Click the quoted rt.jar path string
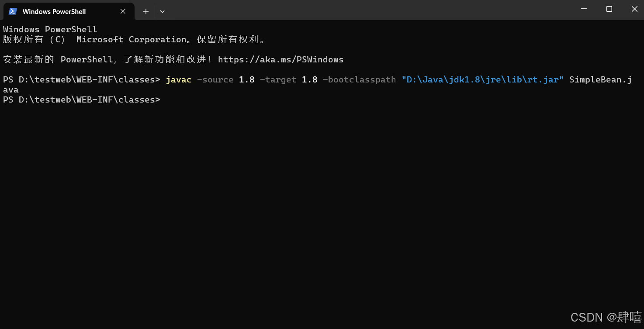 (x=482, y=79)
